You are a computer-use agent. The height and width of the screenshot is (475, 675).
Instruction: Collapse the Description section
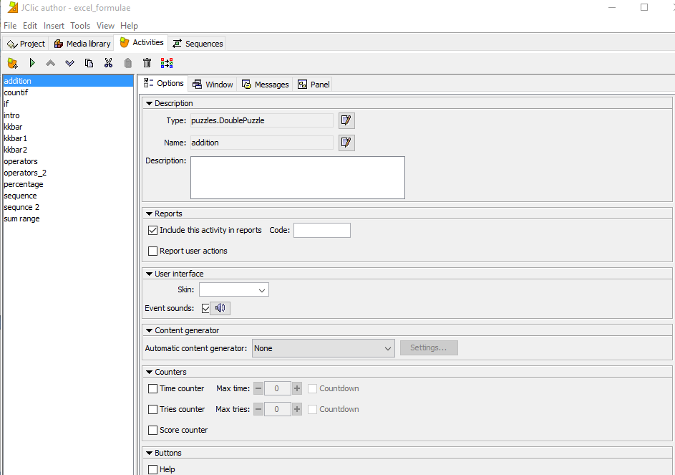tap(150, 103)
